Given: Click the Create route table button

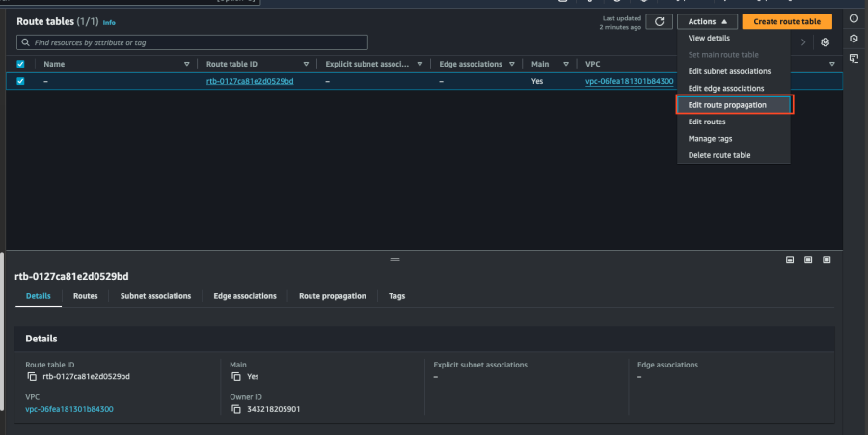Looking at the screenshot, I should 786,21.
